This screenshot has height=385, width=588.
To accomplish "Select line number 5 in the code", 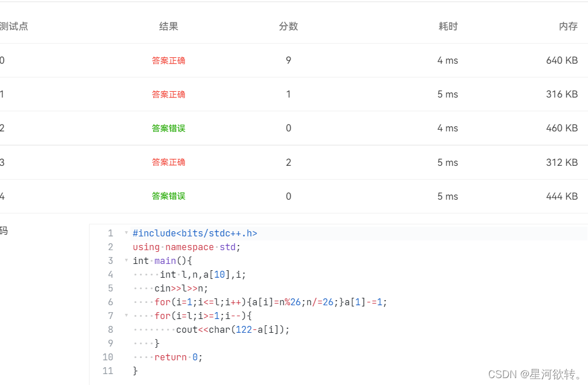I will tap(110, 288).
